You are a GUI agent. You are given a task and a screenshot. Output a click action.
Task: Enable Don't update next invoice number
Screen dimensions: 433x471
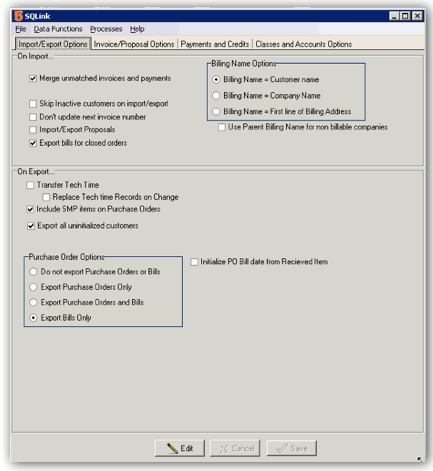33,117
